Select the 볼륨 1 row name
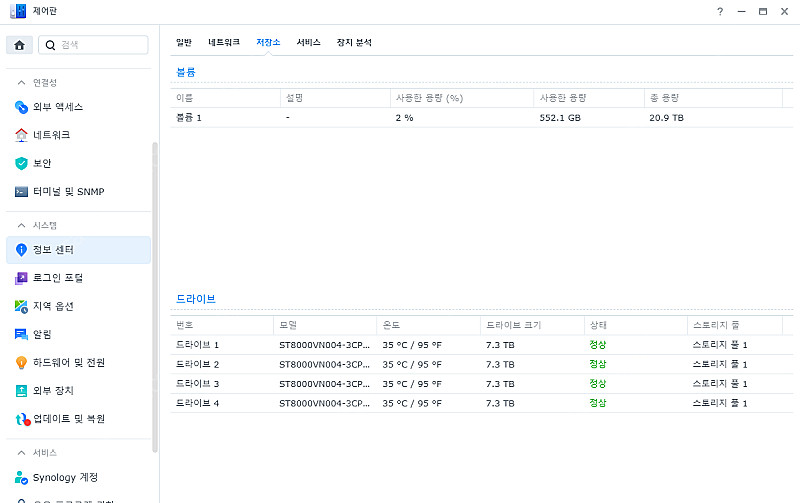The width and height of the screenshot is (800, 503). (x=189, y=118)
